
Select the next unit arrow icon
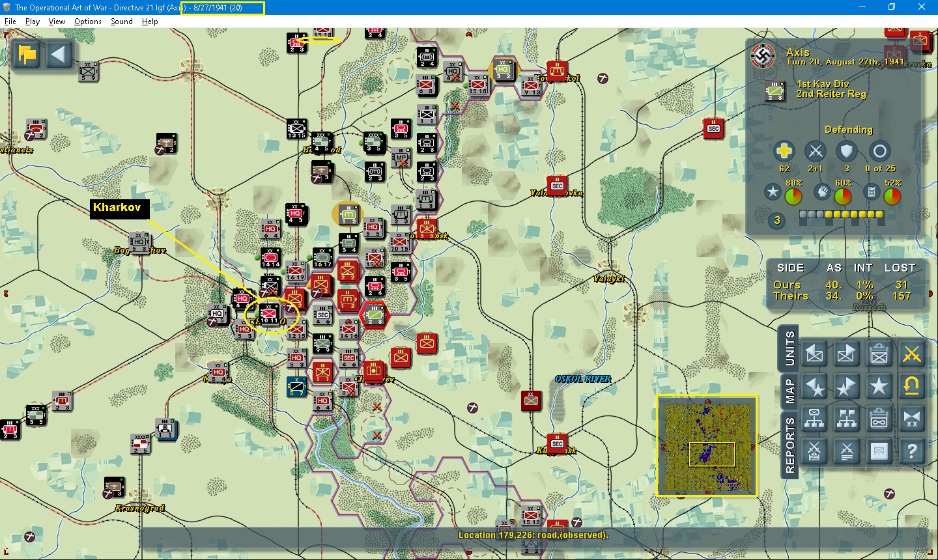[x=847, y=354]
